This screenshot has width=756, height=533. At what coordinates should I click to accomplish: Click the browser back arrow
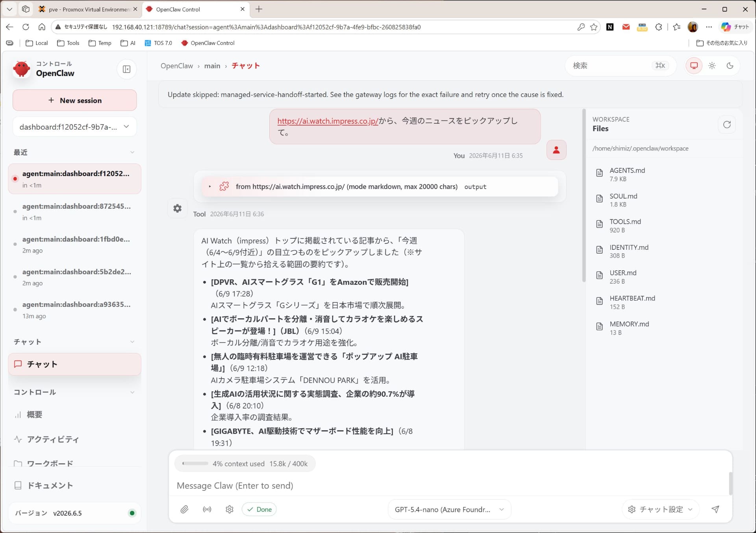coord(10,27)
